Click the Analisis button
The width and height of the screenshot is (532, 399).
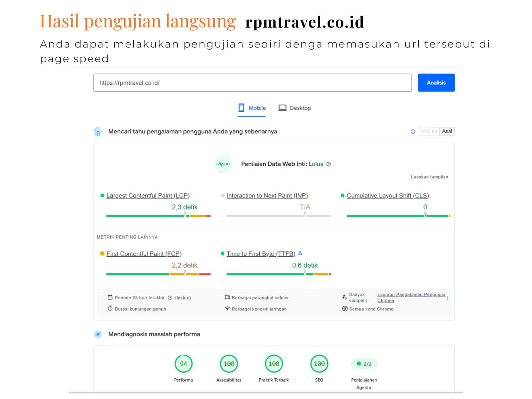pos(436,82)
